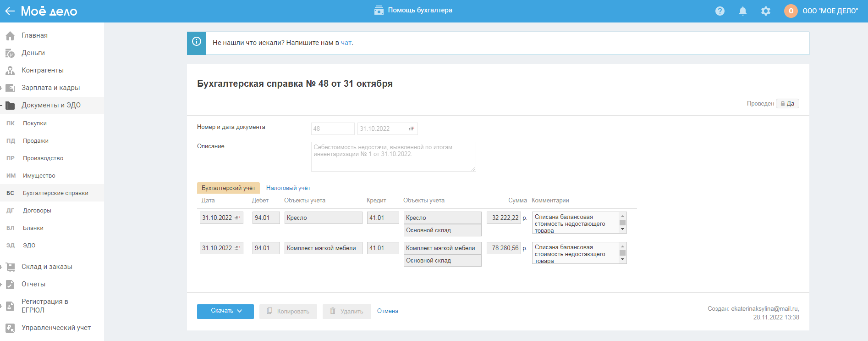Click the Удалить button
The width and height of the screenshot is (868, 341).
pos(347,311)
